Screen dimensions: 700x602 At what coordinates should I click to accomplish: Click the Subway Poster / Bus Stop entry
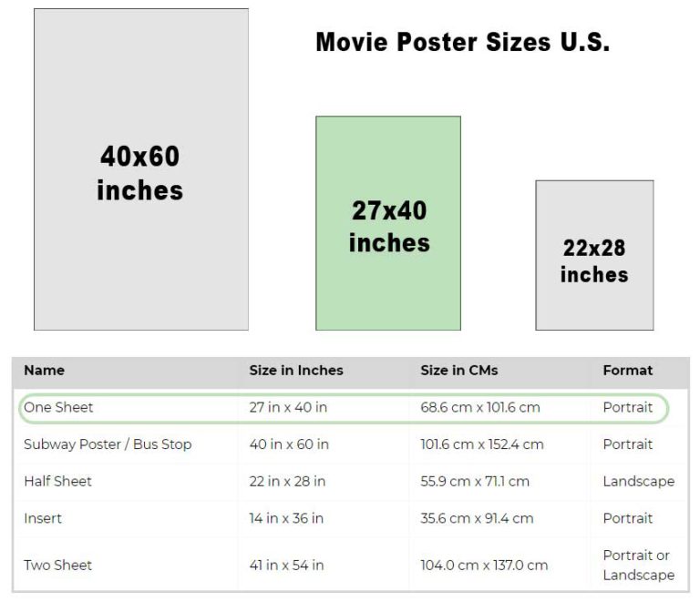[108, 444]
